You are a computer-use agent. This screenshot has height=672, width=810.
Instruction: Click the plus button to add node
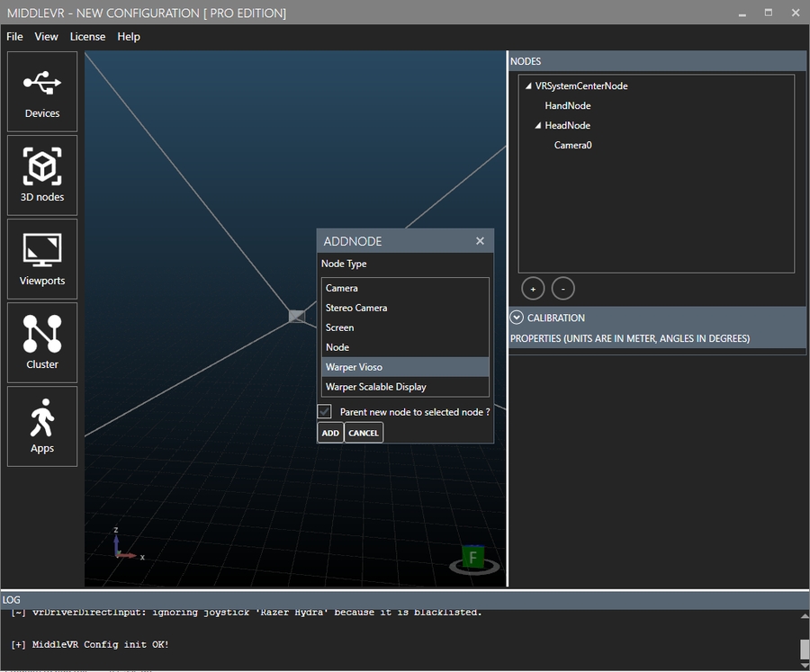click(533, 289)
